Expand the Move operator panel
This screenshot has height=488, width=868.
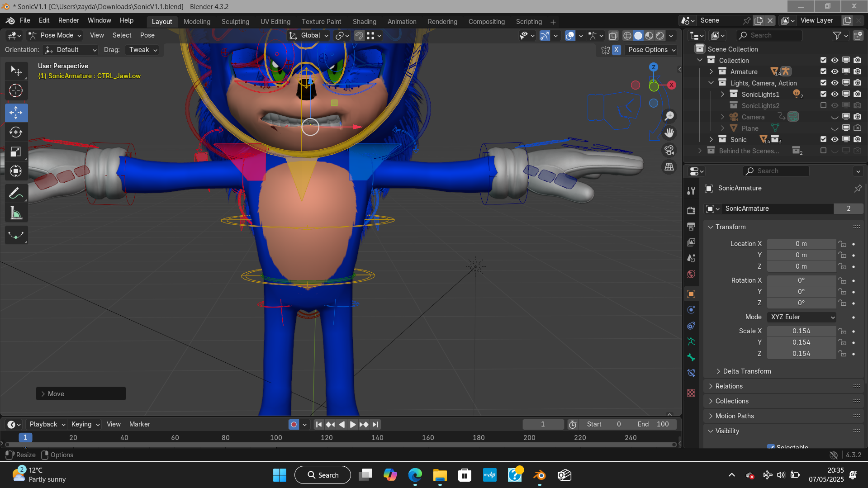[x=81, y=394]
